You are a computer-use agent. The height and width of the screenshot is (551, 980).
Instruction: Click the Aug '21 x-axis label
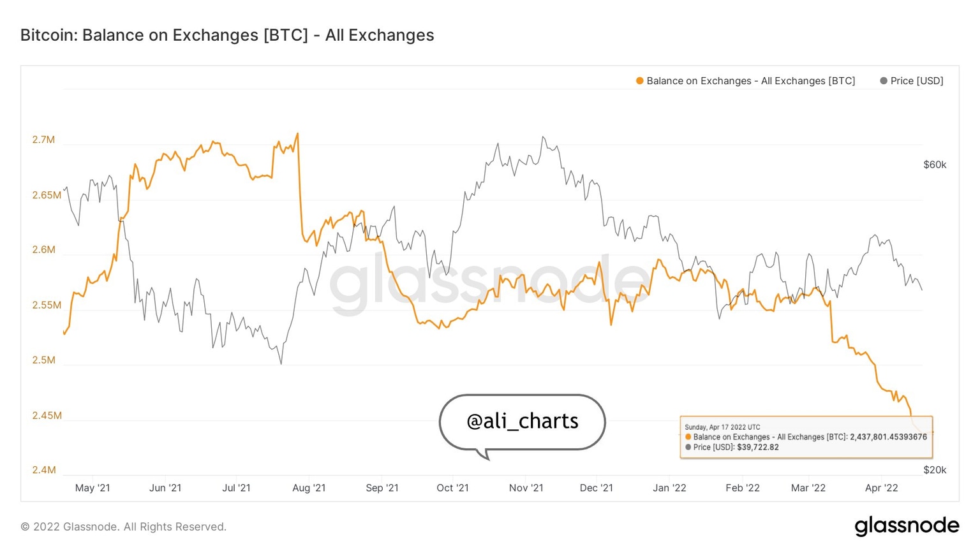coord(309,488)
